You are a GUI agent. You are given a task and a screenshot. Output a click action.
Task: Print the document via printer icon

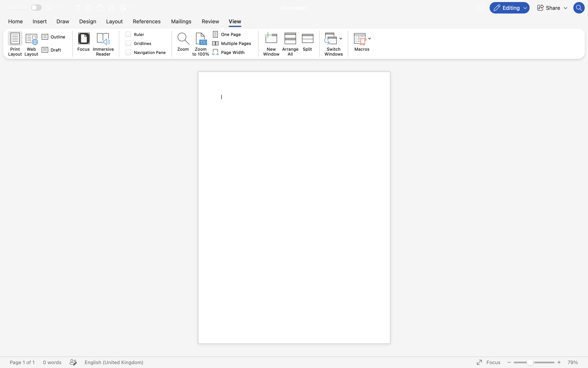[89, 8]
